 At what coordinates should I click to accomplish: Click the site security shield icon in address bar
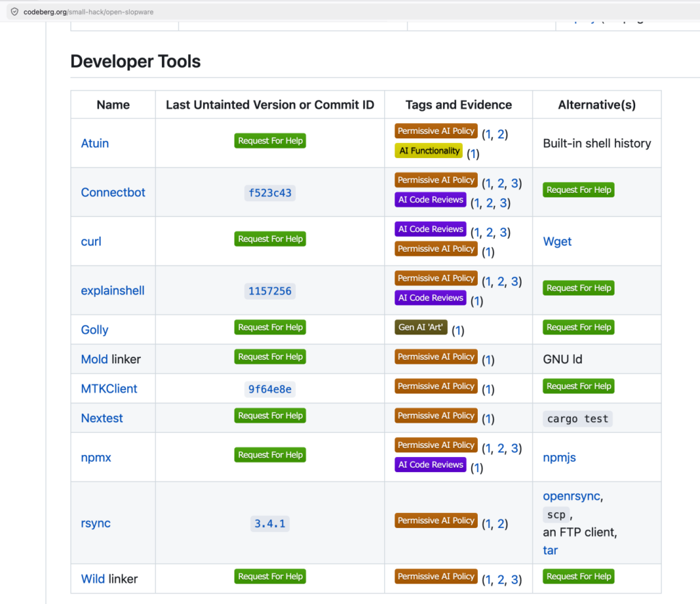14,11
